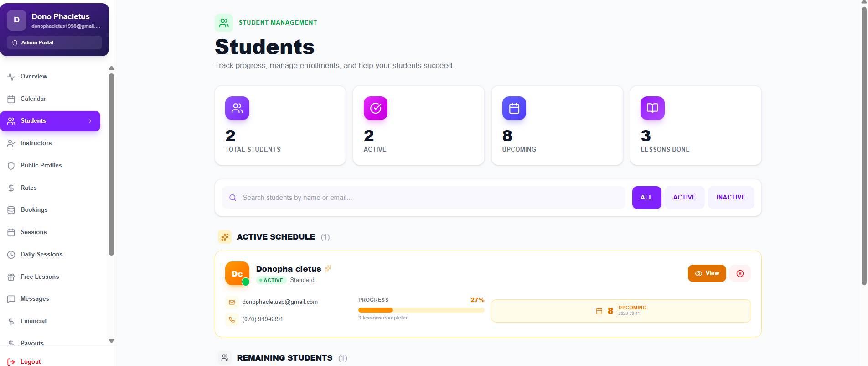
Task: Expand the Students sidebar chevron
Action: tap(90, 121)
